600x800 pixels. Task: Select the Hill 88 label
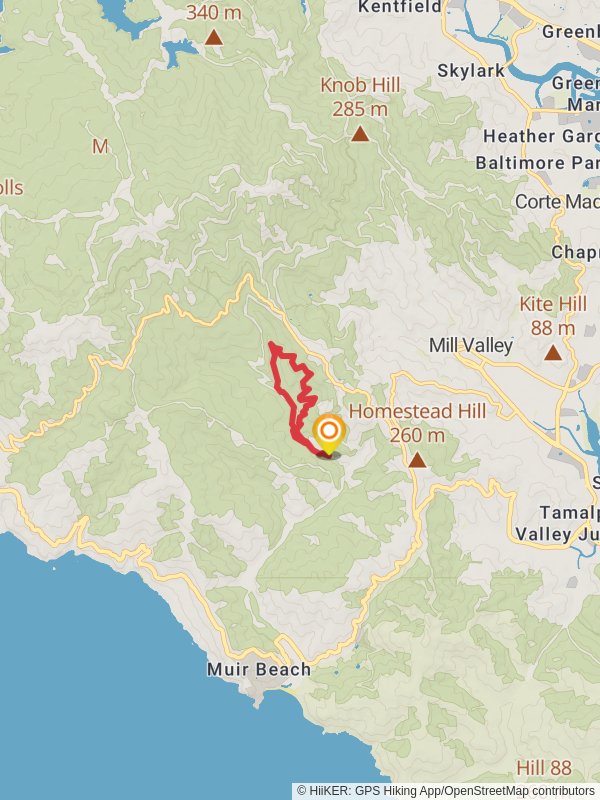tap(544, 768)
